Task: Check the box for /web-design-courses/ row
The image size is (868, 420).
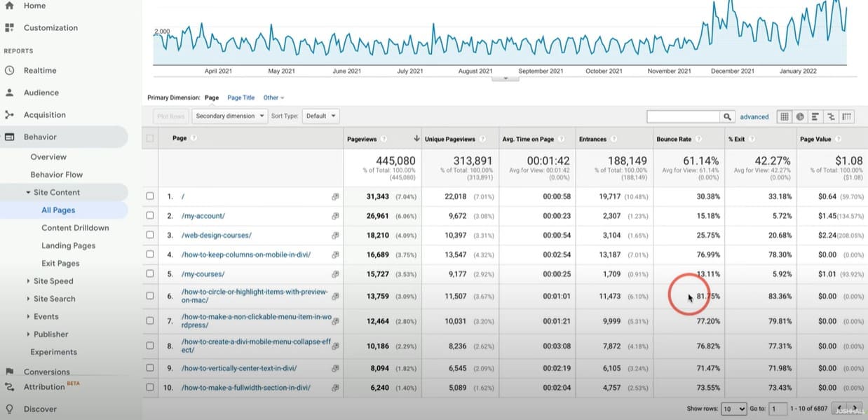Action: tap(150, 235)
